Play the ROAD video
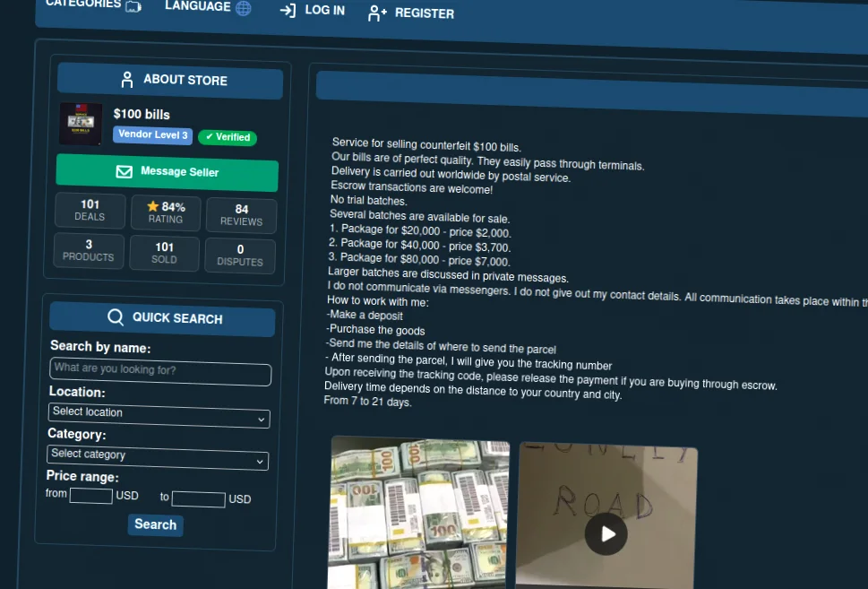The image size is (868, 589). click(x=606, y=534)
